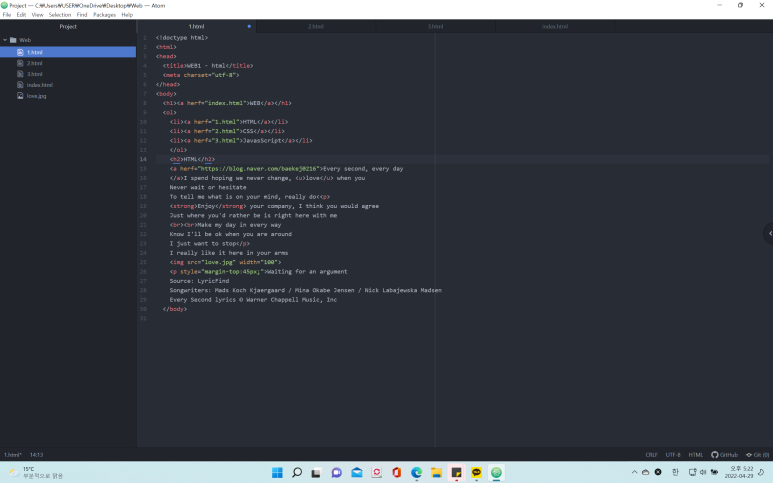Viewport: 773px width, 483px height.
Task: Open the Windows Start menu
Action: click(278, 473)
